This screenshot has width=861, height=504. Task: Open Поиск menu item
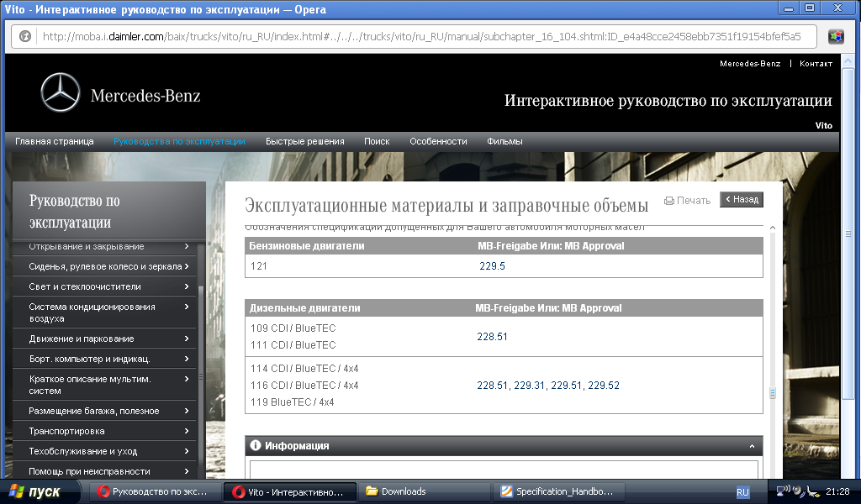(377, 141)
